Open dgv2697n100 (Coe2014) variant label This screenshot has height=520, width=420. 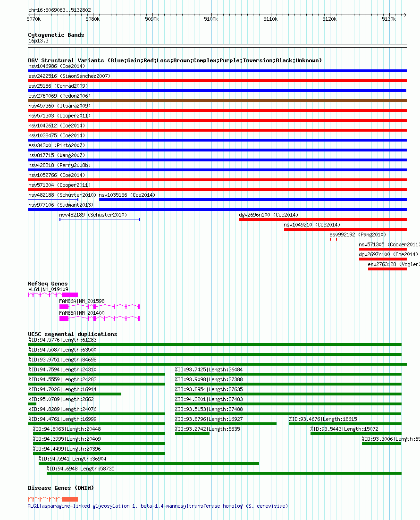388,255
